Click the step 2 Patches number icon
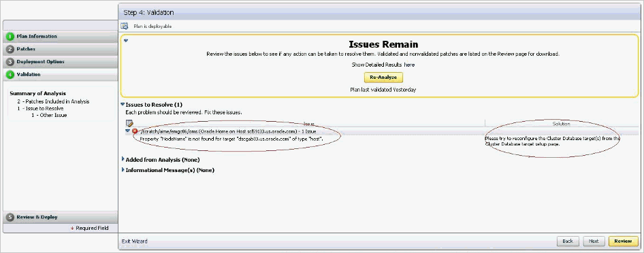This screenshot has height=253, width=644. click(x=10, y=49)
